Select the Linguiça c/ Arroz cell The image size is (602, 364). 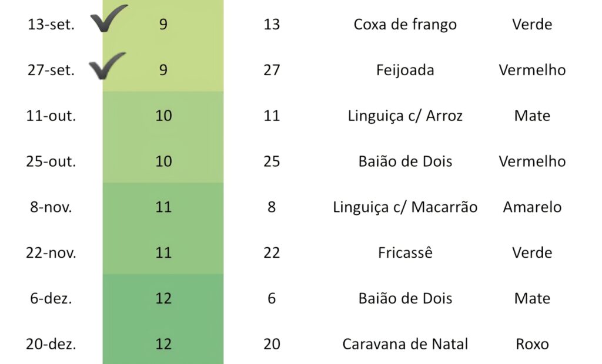click(405, 116)
